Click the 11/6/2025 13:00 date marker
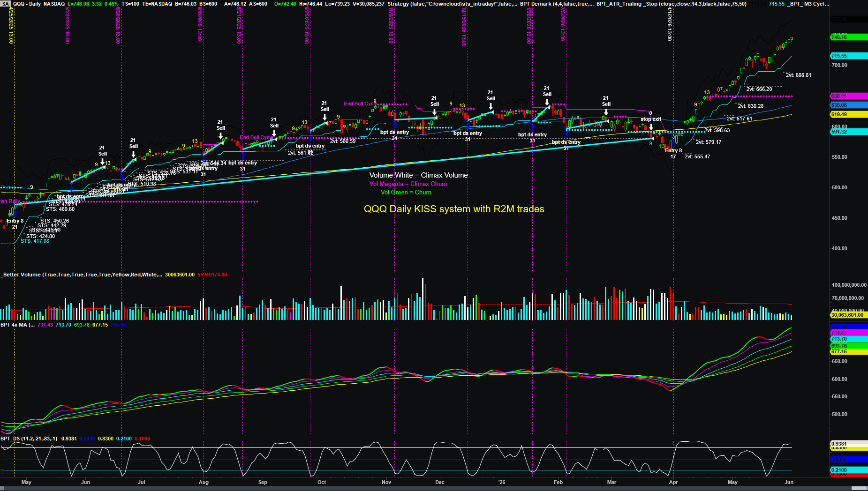The width and height of the screenshot is (868, 491). point(391,25)
